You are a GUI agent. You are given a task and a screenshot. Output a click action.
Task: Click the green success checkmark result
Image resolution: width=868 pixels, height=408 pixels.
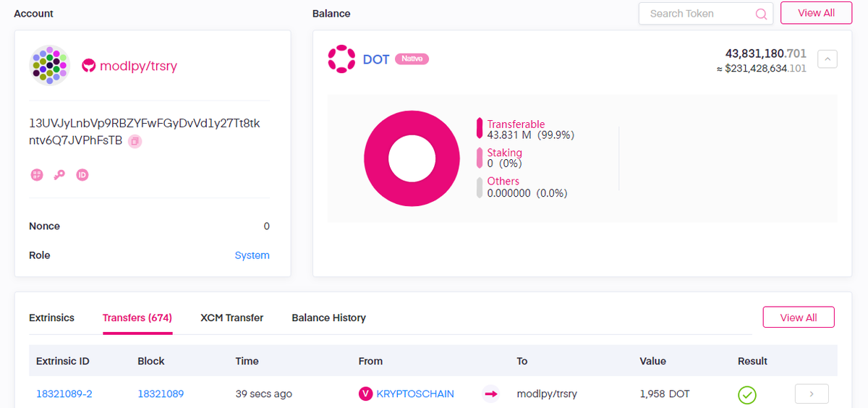747,395
